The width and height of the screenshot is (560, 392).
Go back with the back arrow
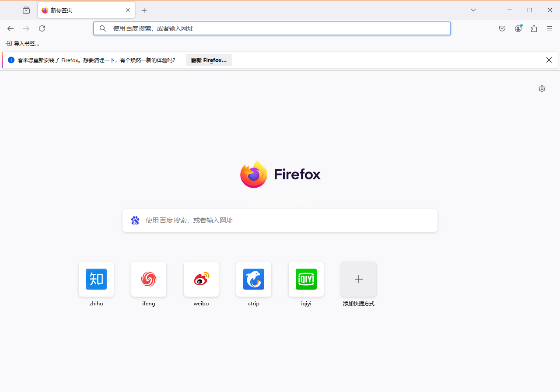pyautogui.click(x=10, y=28)
